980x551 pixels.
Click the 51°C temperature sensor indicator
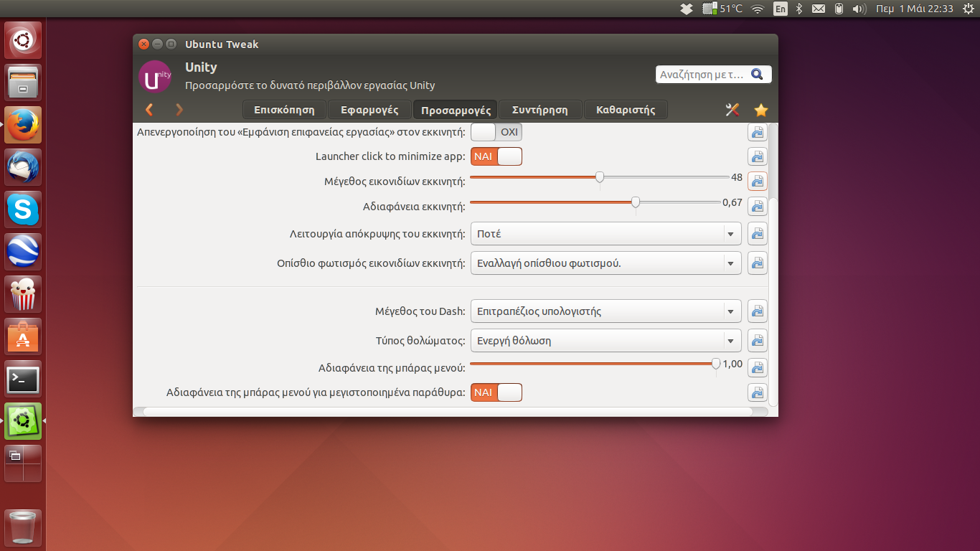pyautogui.click(x=722, y=9)
